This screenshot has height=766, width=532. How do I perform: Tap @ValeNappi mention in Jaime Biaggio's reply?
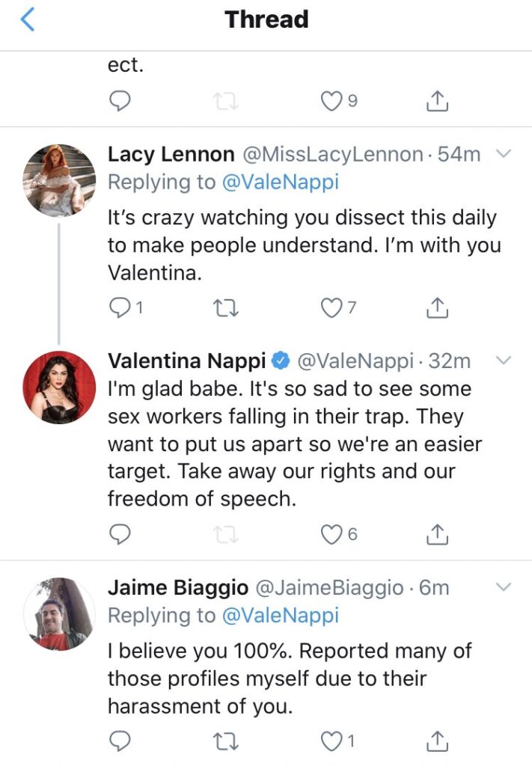(280, 615)
